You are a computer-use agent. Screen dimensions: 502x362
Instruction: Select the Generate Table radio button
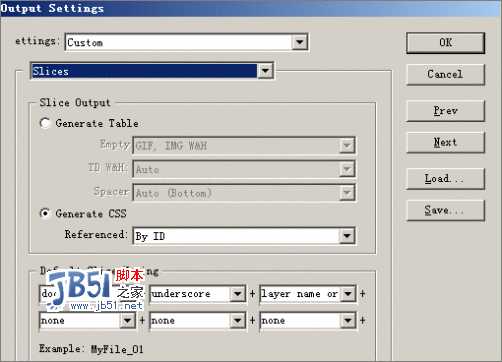coord(45,123)
